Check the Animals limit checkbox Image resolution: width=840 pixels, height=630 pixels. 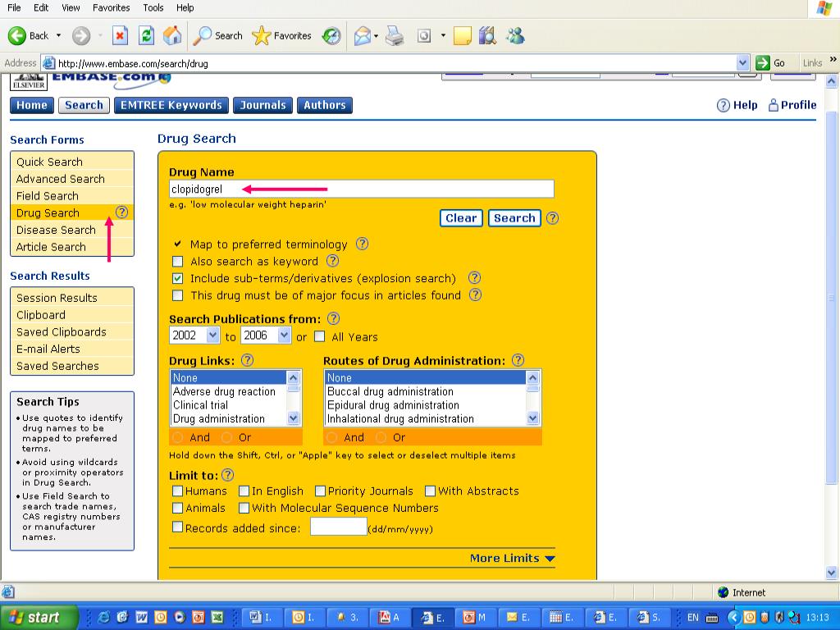(x=177, y=507)
